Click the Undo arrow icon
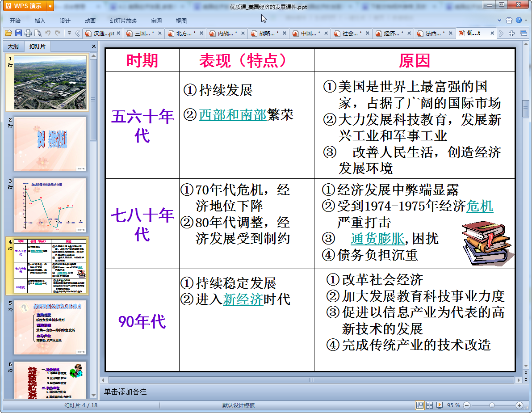 click(x=48, y=33)
